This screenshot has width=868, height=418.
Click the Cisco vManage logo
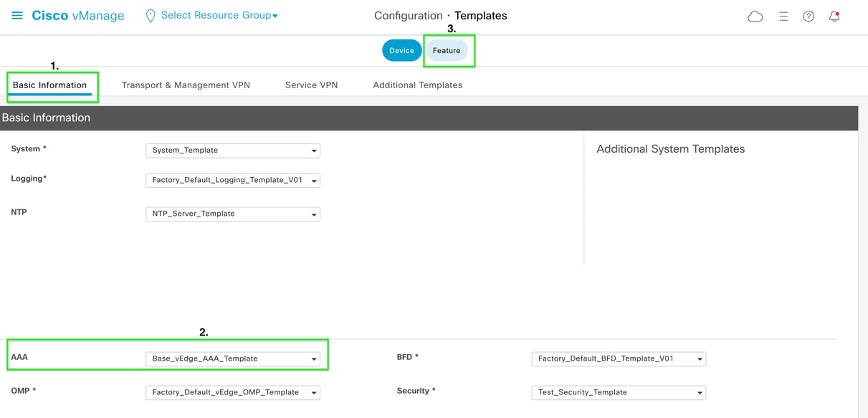(x=78, y=16)
